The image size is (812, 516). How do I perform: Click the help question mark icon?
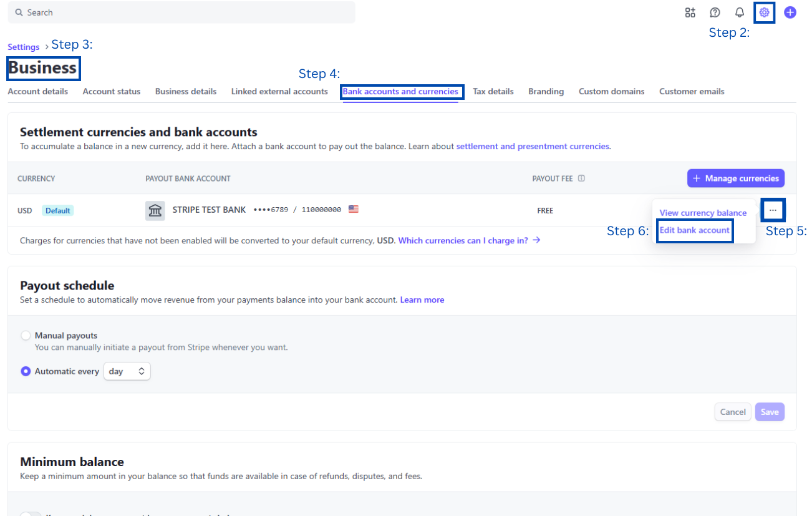point(715,12)
